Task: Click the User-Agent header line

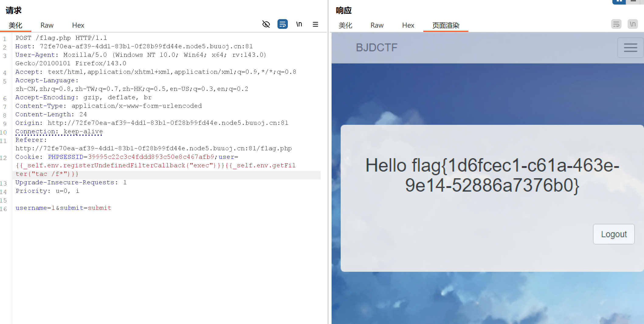Action: coord(141,59)
